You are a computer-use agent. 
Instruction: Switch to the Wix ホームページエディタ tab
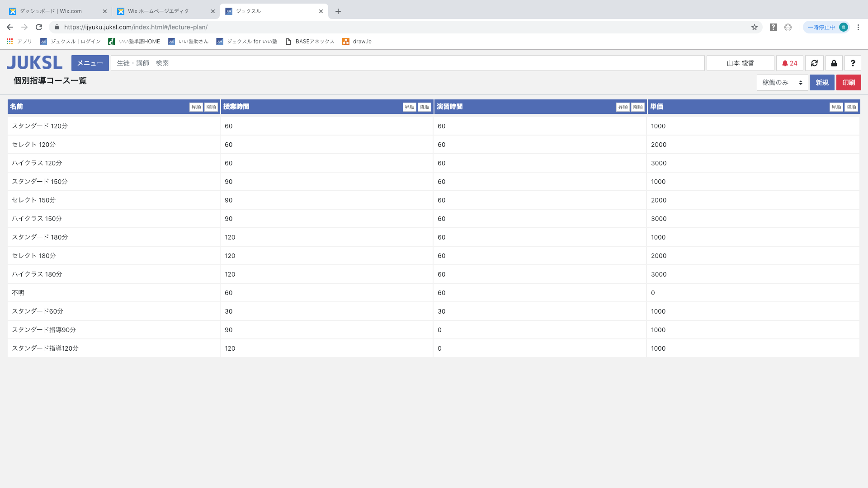pyautogui.click(x=165, y=11)
